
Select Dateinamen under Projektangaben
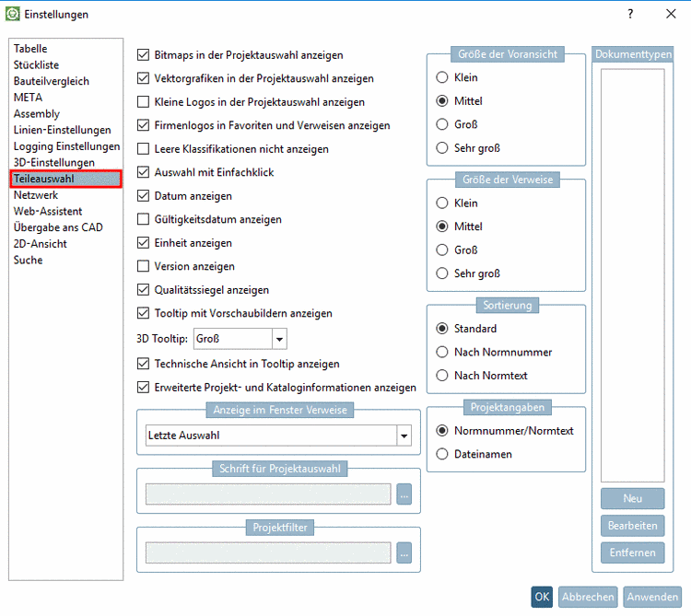(442, 454)
